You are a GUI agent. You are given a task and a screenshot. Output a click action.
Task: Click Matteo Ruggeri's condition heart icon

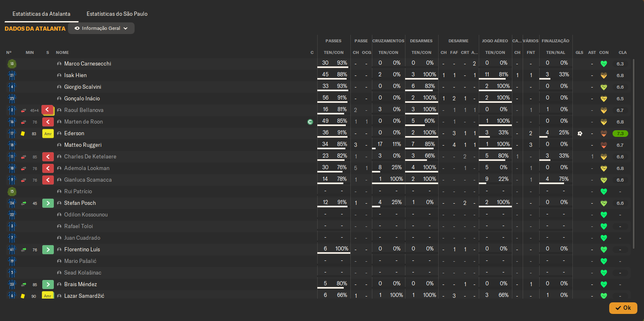[x=604, y=145]
